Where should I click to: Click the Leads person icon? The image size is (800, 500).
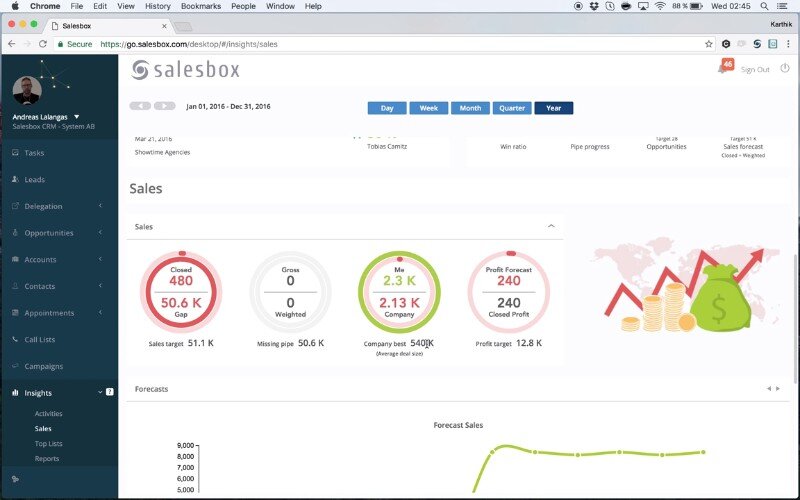(x=15, y=180)
